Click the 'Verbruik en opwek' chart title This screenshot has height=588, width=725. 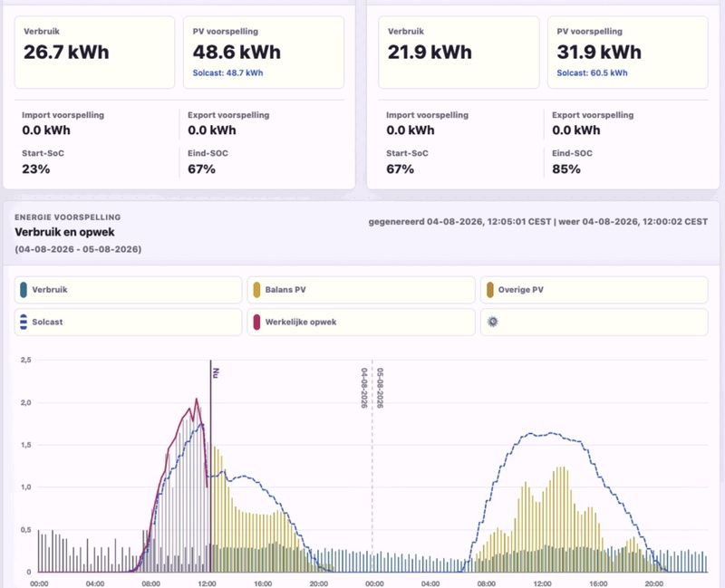[x=64, y=232]
